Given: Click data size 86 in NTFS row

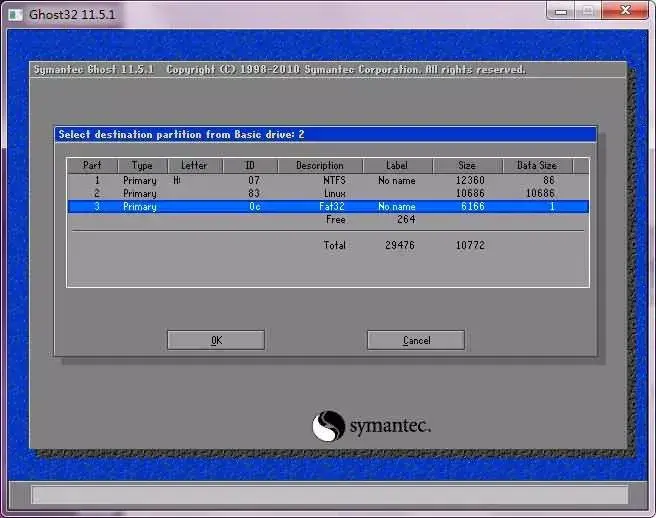Looking at the screenshot, I should 548,180.
